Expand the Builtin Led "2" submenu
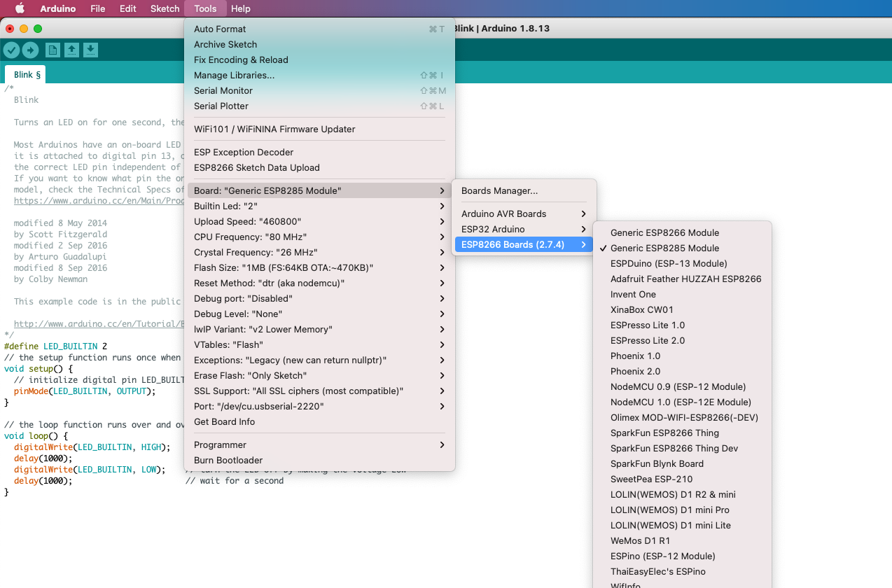The height and width of the screenshot is (588, 892). click(x=319, y=206)
